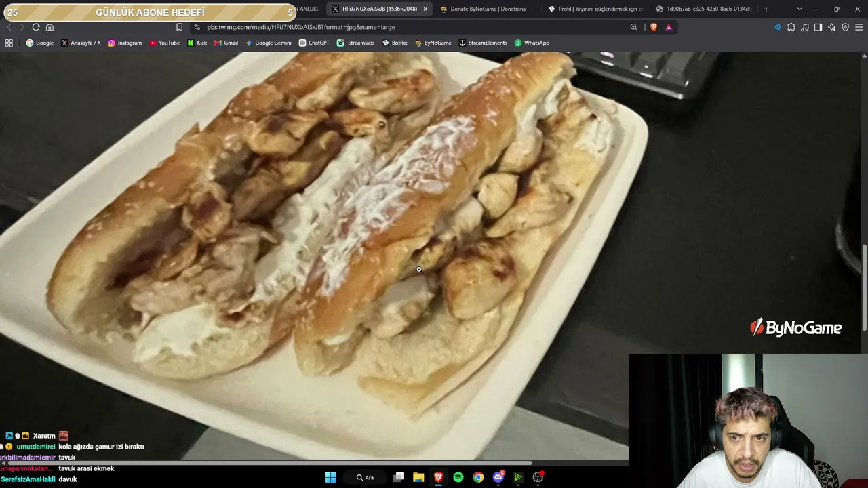Reload the current page

click(x=36, y=27)
